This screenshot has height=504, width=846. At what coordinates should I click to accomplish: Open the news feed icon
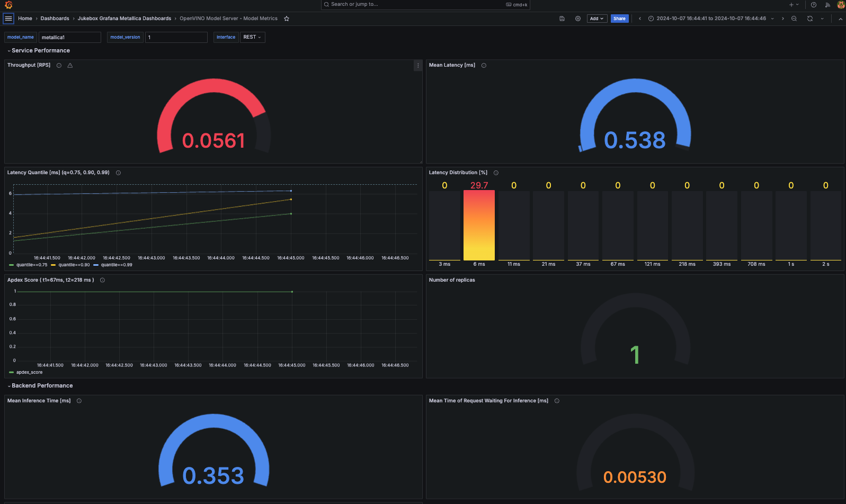click(x=827, y=5)
